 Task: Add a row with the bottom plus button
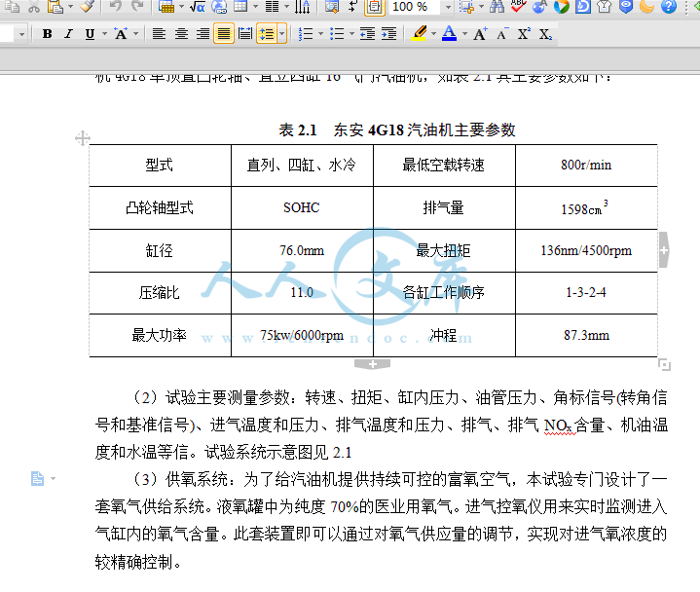click(x=372, y=364)
